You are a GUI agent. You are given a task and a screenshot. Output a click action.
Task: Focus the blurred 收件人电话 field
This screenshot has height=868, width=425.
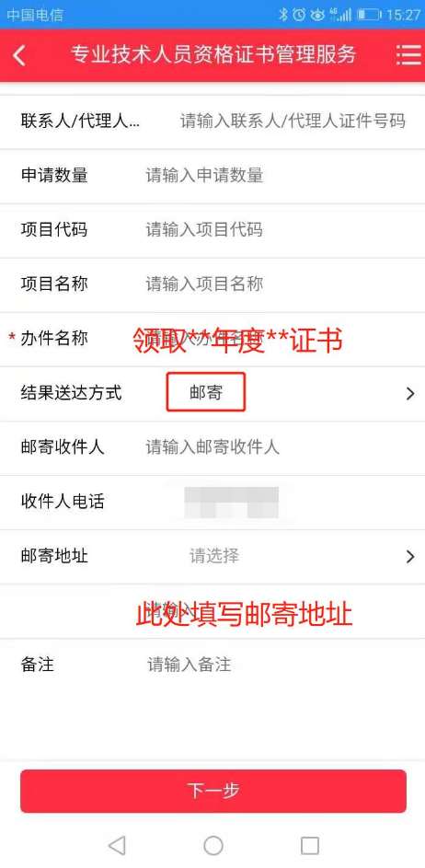[231, 503]
